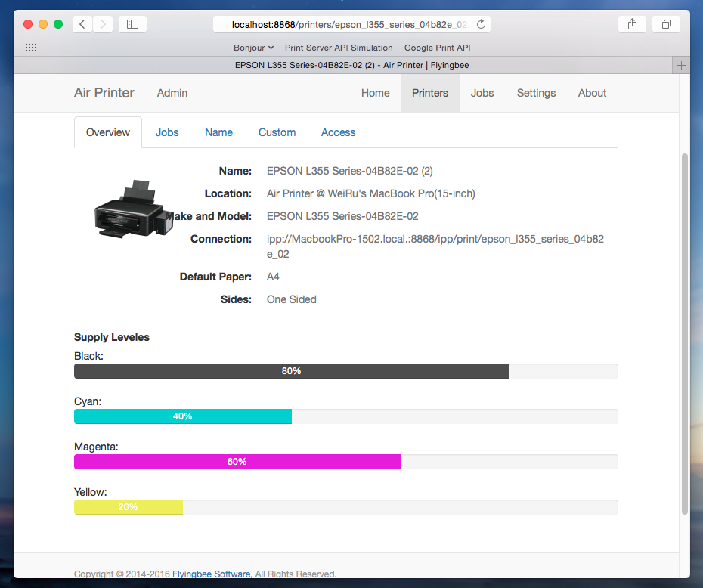The image size is (703, 588).
Task: Open Print Server API Simulation bookmark
Action: point(339,48)
